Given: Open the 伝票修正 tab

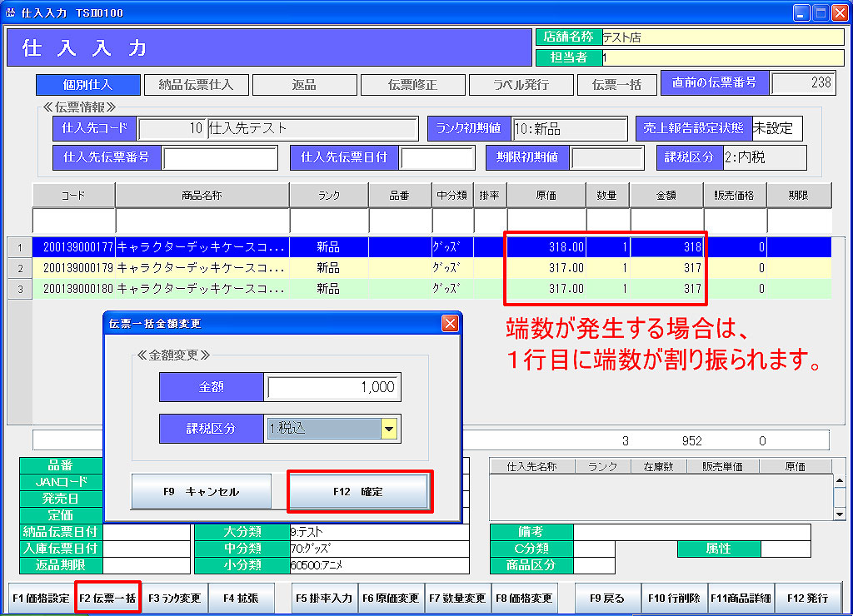Looking at the screenshot, I should (412, 85).
